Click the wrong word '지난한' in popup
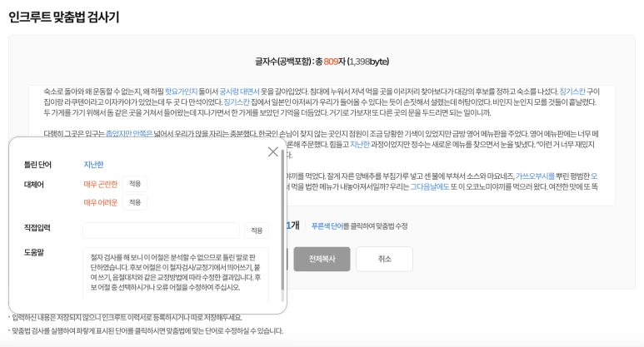 pos(93,165)
